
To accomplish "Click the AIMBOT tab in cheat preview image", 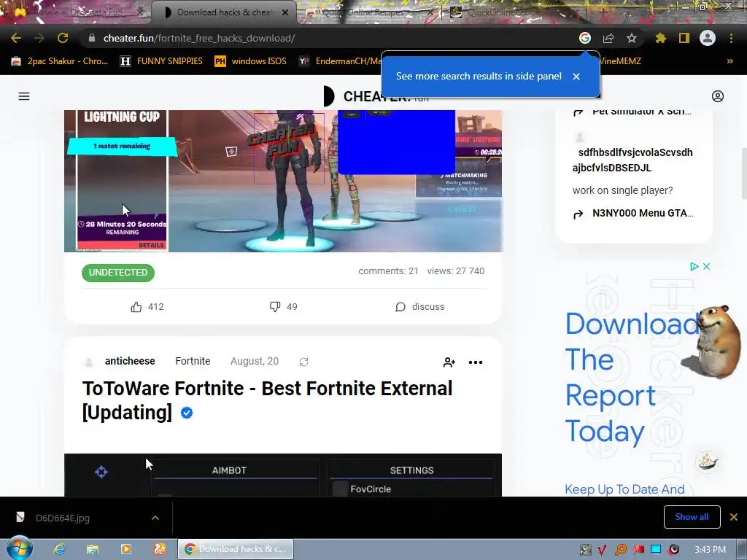I will [229, 470].
